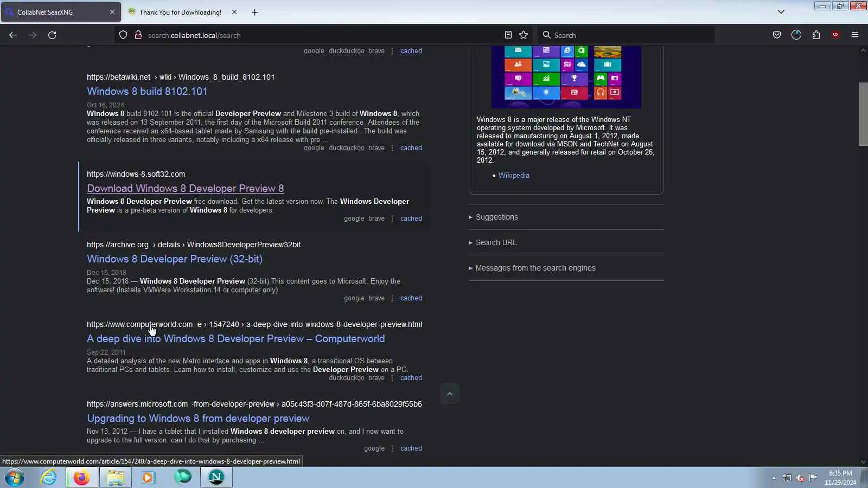Close the Thank You for Downloading tab

(x=234, y=12)
